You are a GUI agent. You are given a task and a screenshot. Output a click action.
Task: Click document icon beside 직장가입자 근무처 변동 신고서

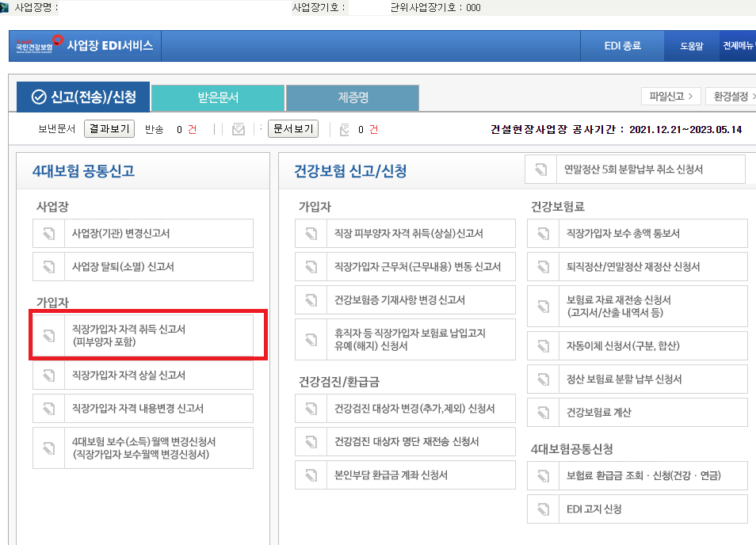pyautogui.click(x=311, y=267)
